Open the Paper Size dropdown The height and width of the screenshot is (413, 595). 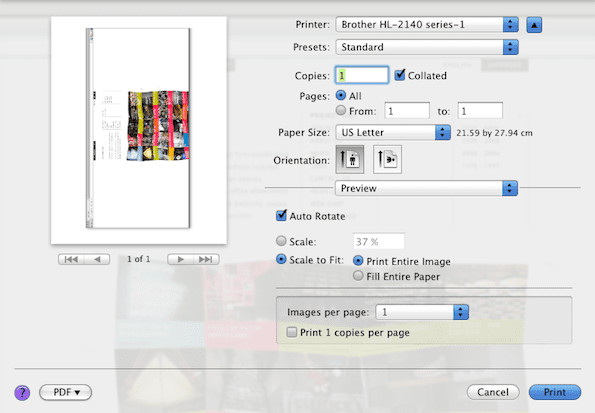coord(393,132)
